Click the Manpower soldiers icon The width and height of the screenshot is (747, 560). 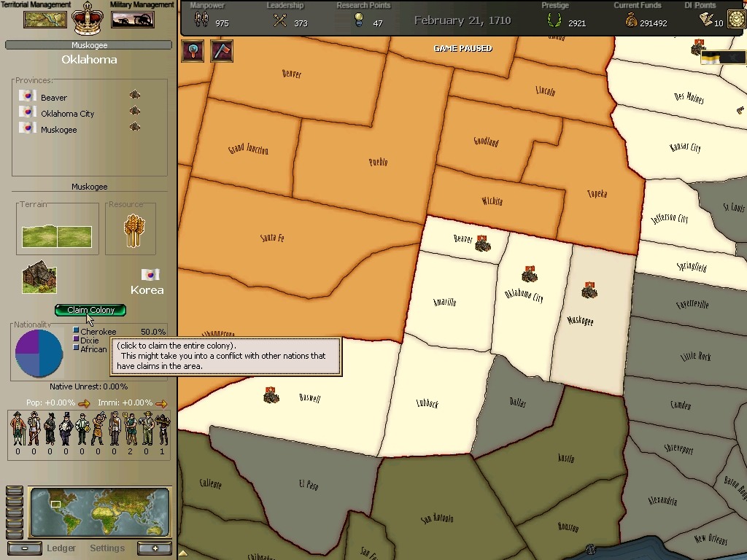point(201,20)
